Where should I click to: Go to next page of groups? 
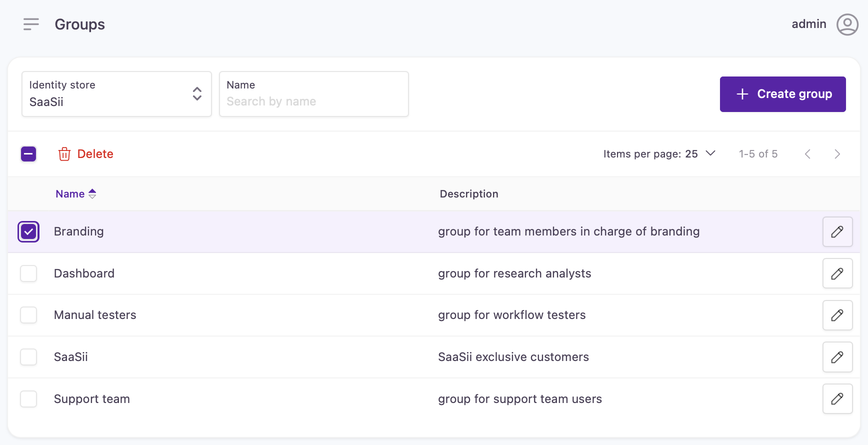click(837, 154)
